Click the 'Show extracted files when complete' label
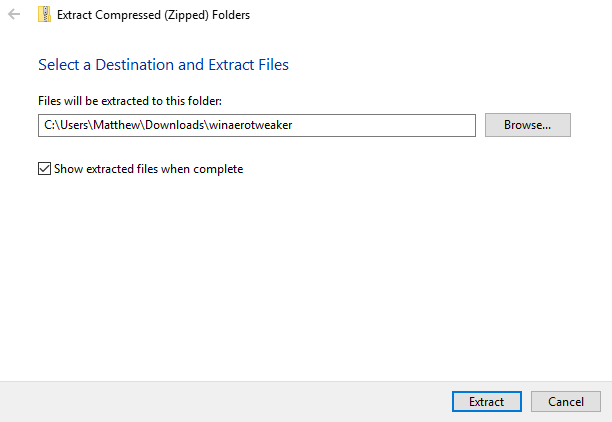Image resolution: width=612 pixels, height=422 pixels. [147, 169]
